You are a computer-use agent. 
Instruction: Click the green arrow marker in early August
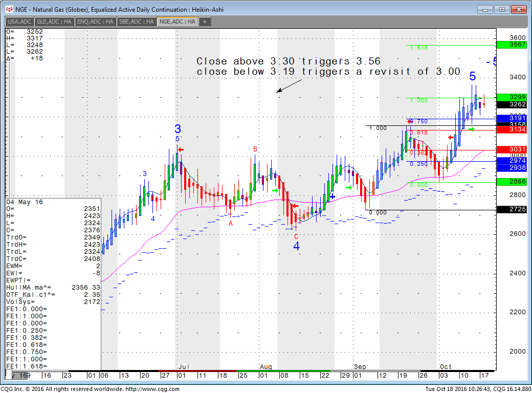coord(275,191)
